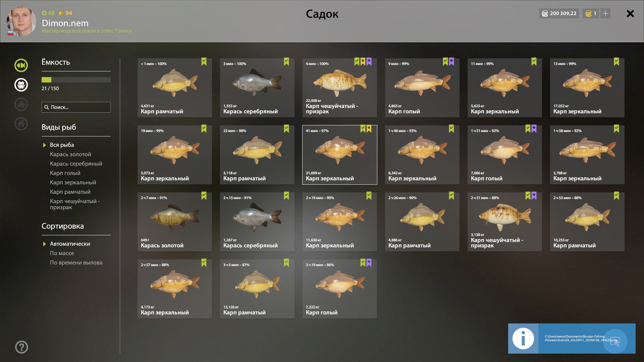Filter by Карп зеркальный species
The image size is (644, 362).
(x=73, y=182)
